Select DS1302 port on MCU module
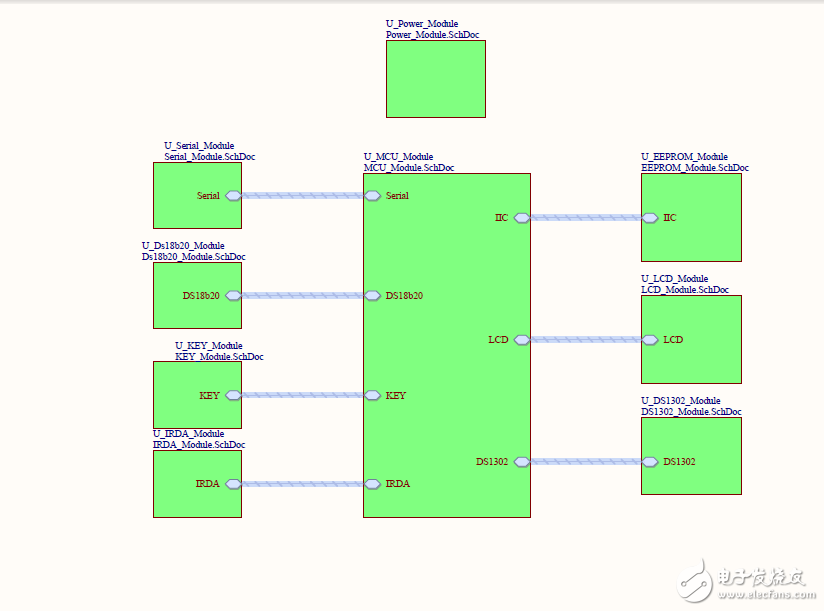 coord(522,462)
